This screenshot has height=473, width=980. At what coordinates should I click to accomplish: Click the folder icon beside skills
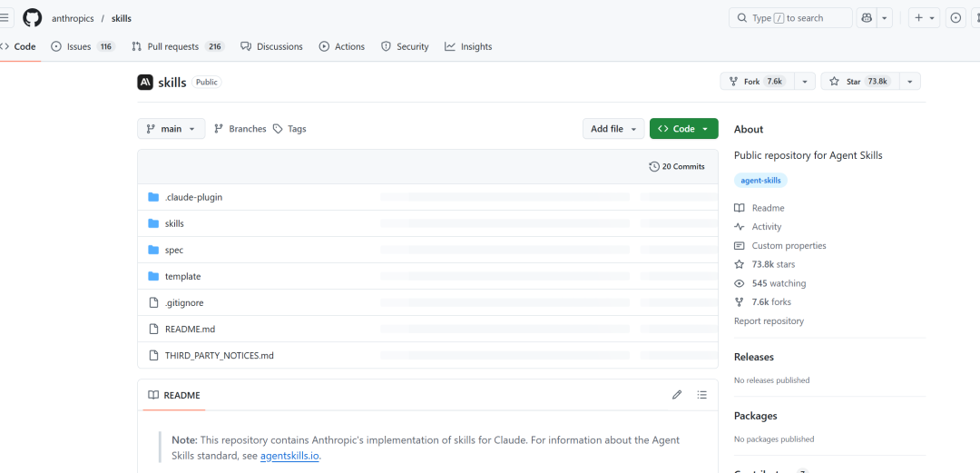click(153, 223)
